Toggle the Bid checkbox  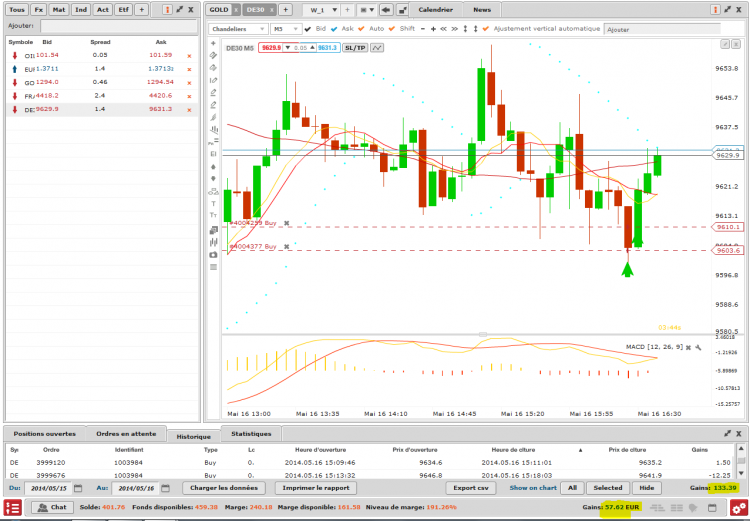point(308,29)
